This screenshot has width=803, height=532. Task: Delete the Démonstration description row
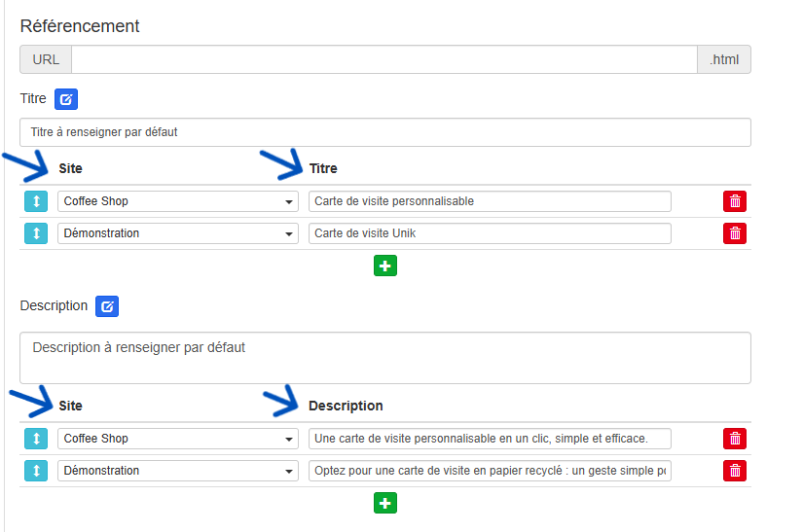[x=735, y=471]
